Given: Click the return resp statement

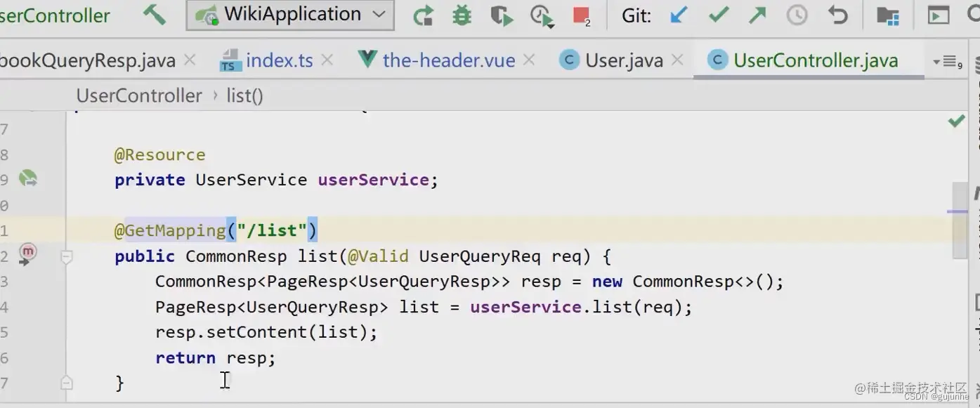Looking at the screenshot, I should [216, 358].
